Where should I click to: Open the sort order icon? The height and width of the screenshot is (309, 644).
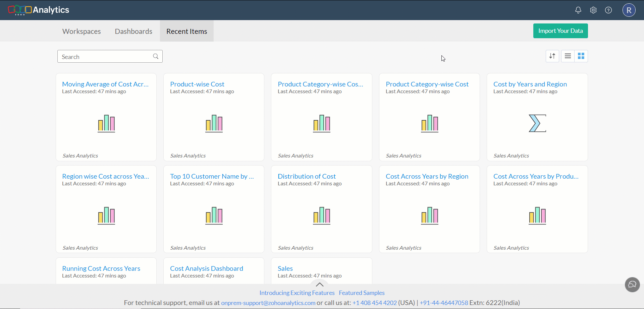[552, 56]
